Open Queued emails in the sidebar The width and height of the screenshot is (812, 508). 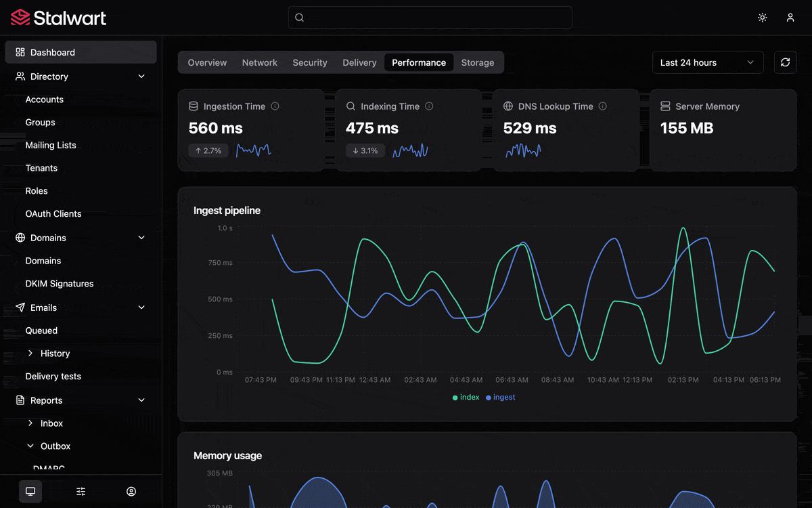click(41, 331)
